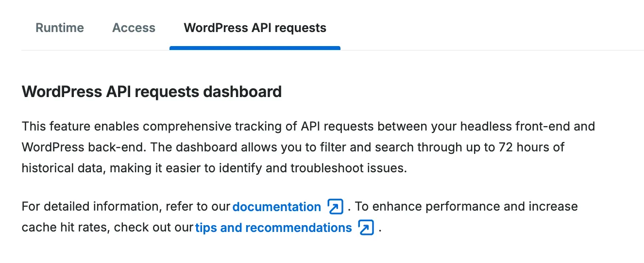Click the blue underline below the active tab
The image size is (644, 263).
tap(254, 48)
